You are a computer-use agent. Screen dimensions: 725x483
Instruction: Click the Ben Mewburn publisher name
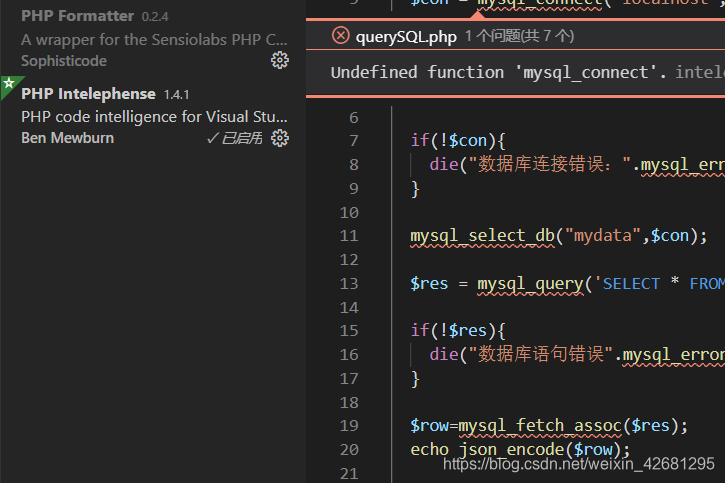(68, 138)
